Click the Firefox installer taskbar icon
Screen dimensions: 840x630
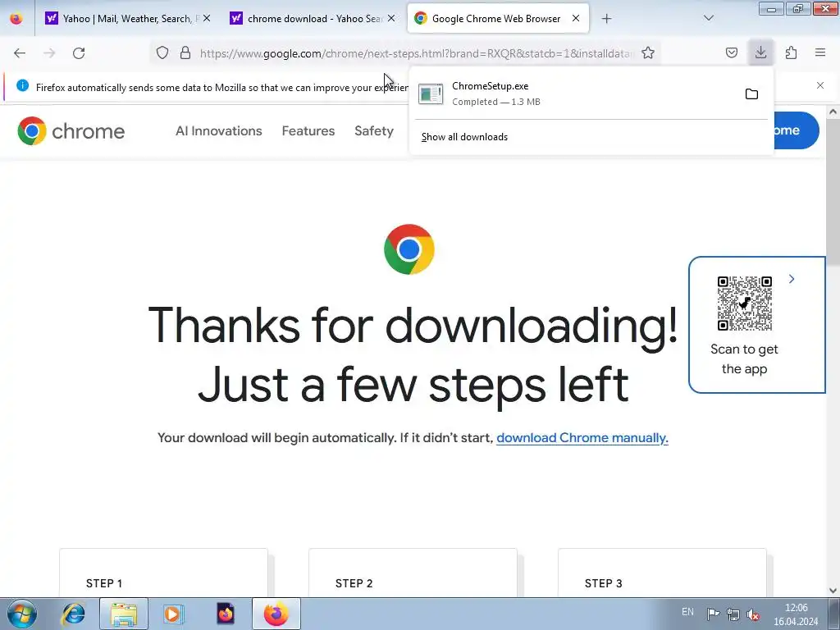pos(226,614)
